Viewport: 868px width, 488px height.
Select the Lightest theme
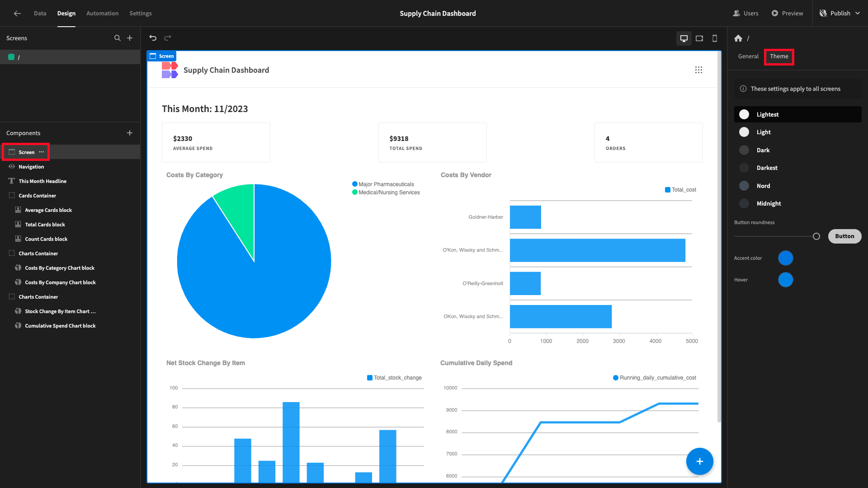(x=797, y=114)
